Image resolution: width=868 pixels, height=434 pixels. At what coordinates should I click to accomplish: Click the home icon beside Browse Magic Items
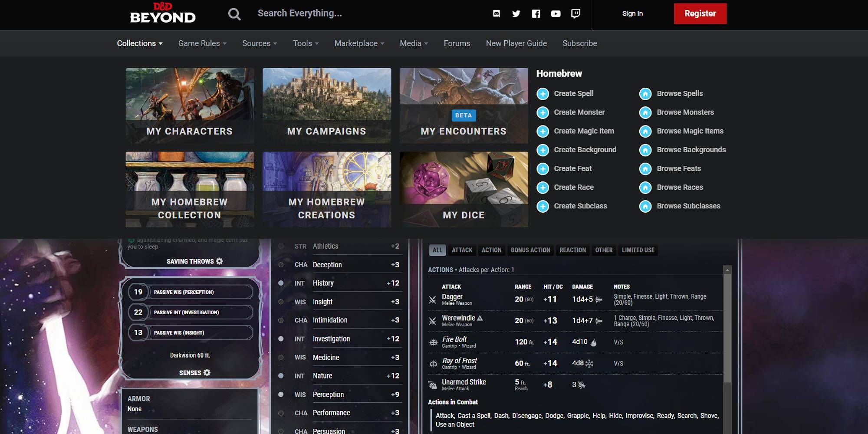[645, 131]
